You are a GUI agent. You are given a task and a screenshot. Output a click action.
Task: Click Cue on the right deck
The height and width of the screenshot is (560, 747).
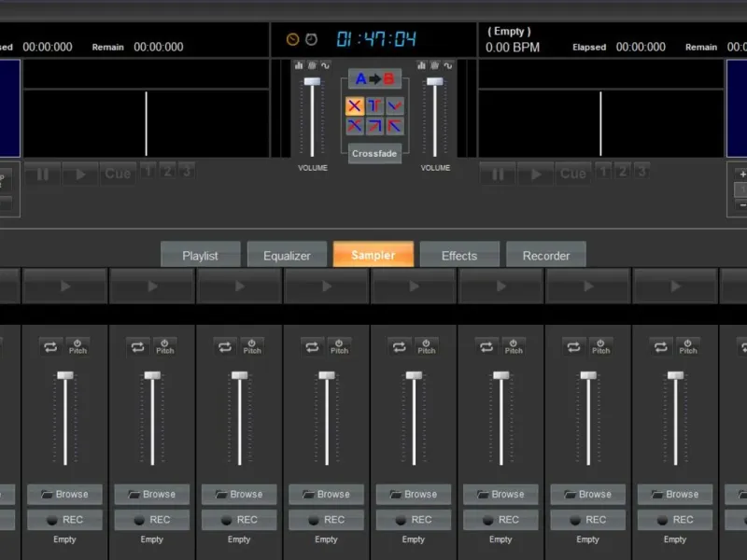[573, 174]
